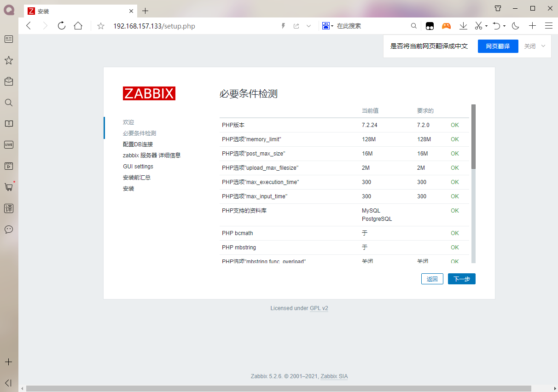Image resolution: width=558 pixels, height=392 pixels.
Task: Click the 返回 back button
Action: [432, 279]
